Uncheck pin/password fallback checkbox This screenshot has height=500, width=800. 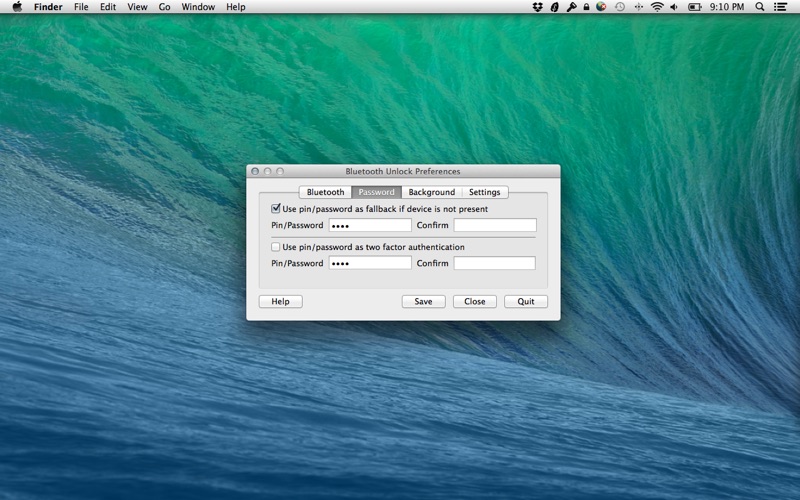tap(276, 209)
